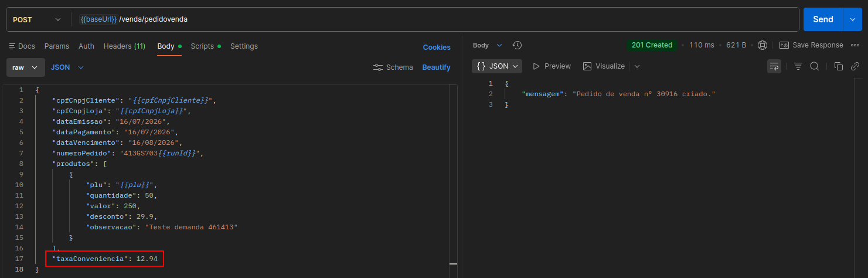The image size is (868, 278).
Task: Expand the Send button arrow options
Action: tap(852, 19)
